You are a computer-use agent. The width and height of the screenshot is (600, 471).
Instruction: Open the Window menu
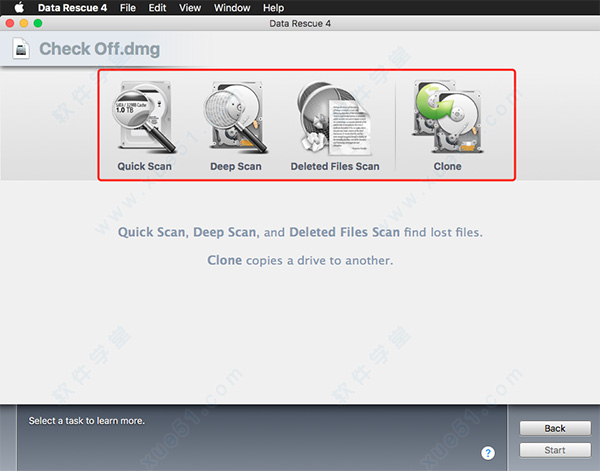(232, 8)
